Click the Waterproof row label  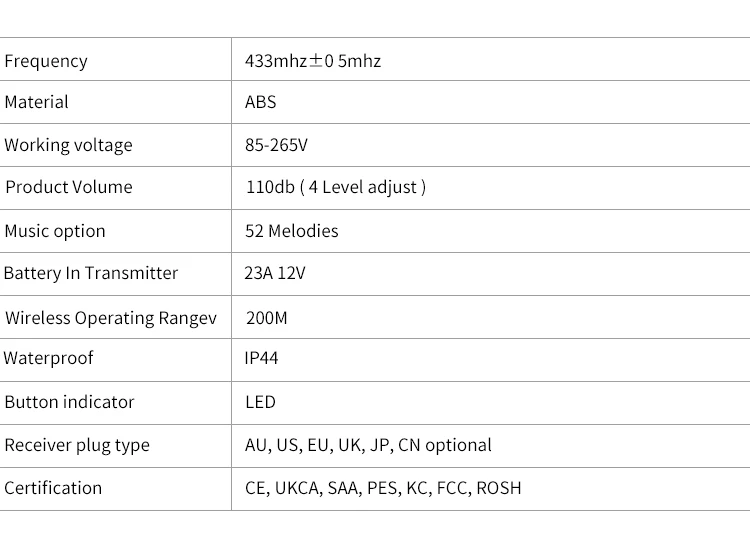point(49,358)
